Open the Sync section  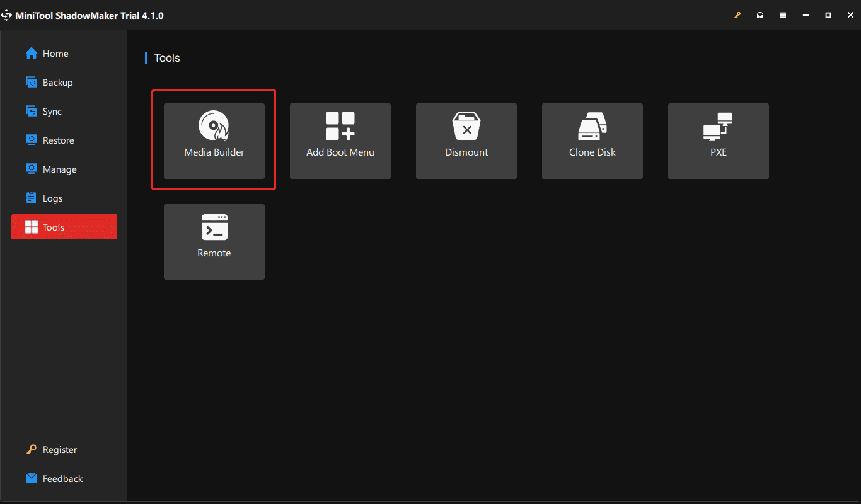(x=64, y=112)
